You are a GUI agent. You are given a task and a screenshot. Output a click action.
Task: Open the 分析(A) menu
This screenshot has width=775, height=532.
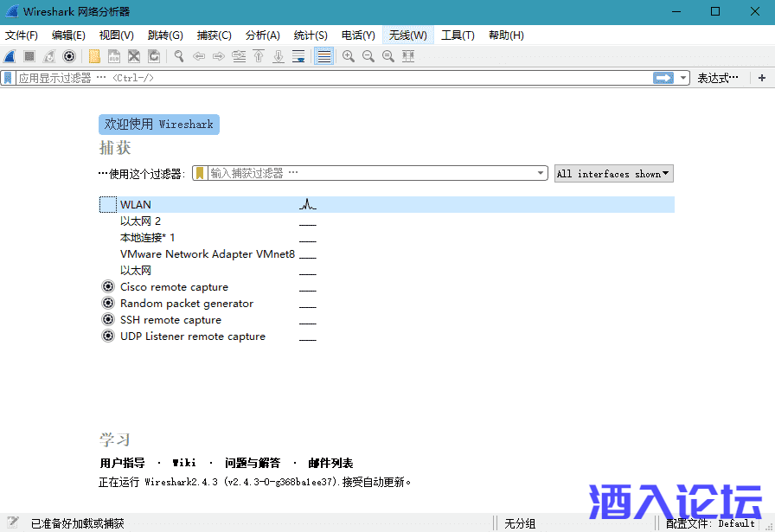(263, 35)
